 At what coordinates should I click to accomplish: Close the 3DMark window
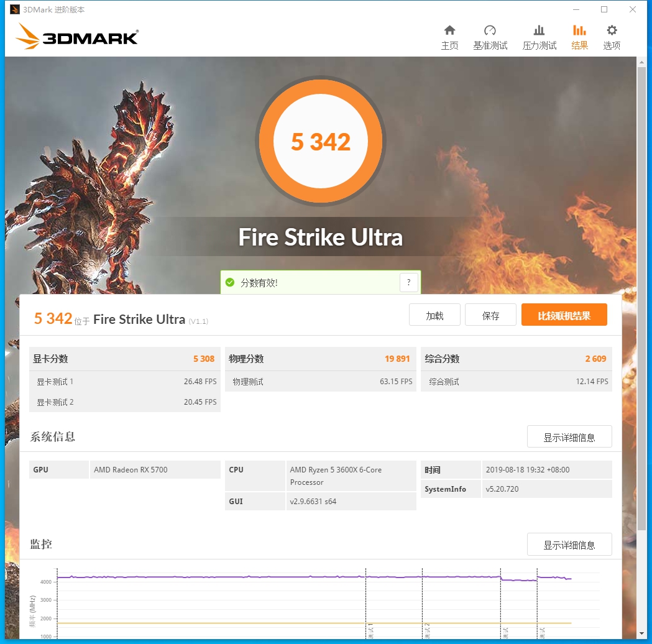pyautogui.click(x=633, y=9)
